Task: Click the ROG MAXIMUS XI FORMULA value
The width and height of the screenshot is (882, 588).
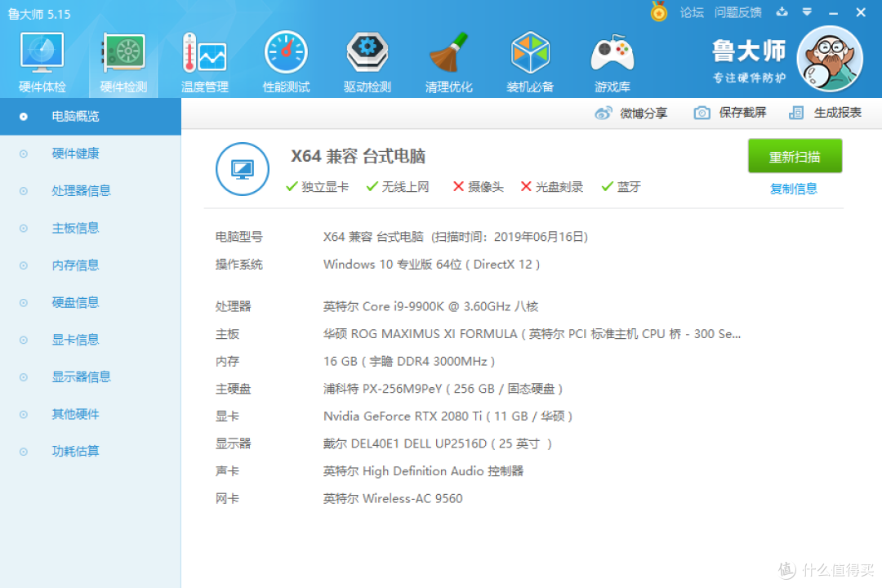Action: click(532, 334)
